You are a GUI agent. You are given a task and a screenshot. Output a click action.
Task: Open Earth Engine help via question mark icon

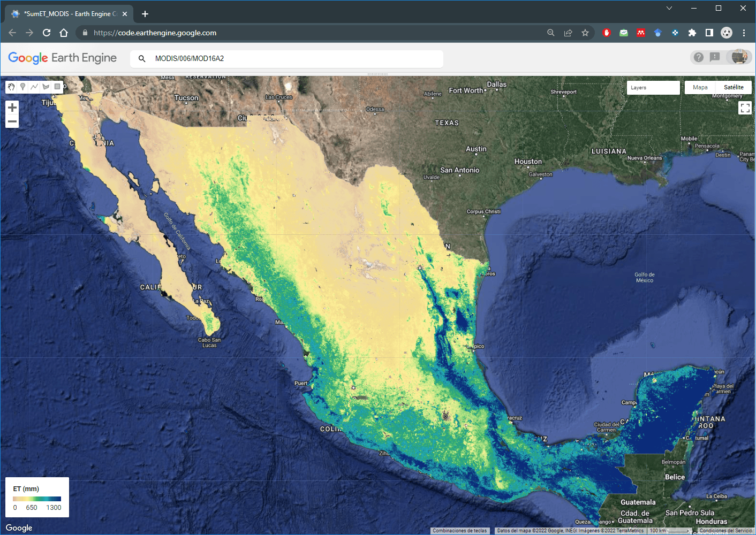(x=699, y=57)
